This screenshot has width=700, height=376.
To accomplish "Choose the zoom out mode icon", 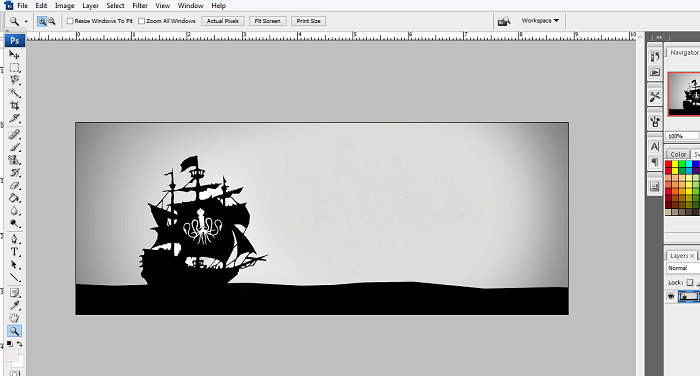I will 52,21.
